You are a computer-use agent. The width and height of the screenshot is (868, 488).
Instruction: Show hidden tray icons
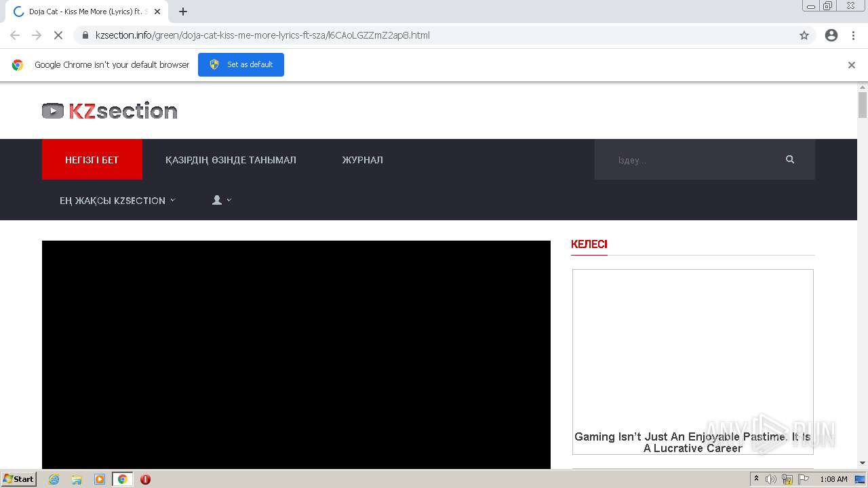point(756,479)
